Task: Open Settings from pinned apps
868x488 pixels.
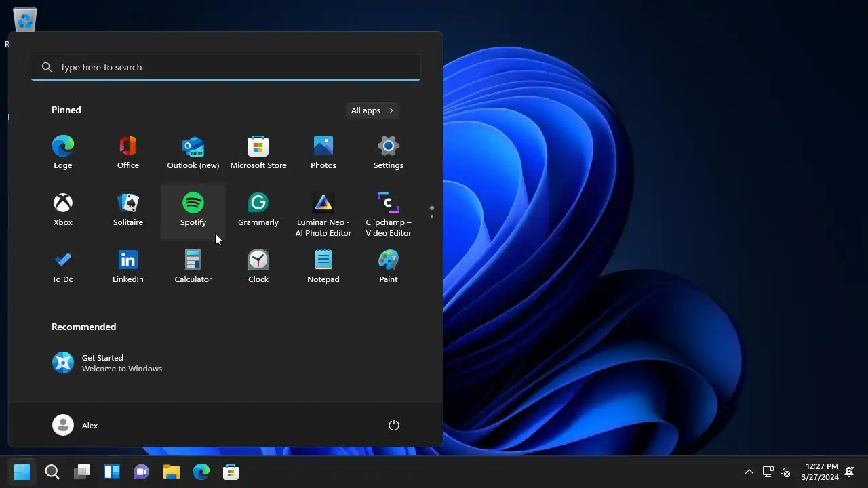Action: click(389, 152)
